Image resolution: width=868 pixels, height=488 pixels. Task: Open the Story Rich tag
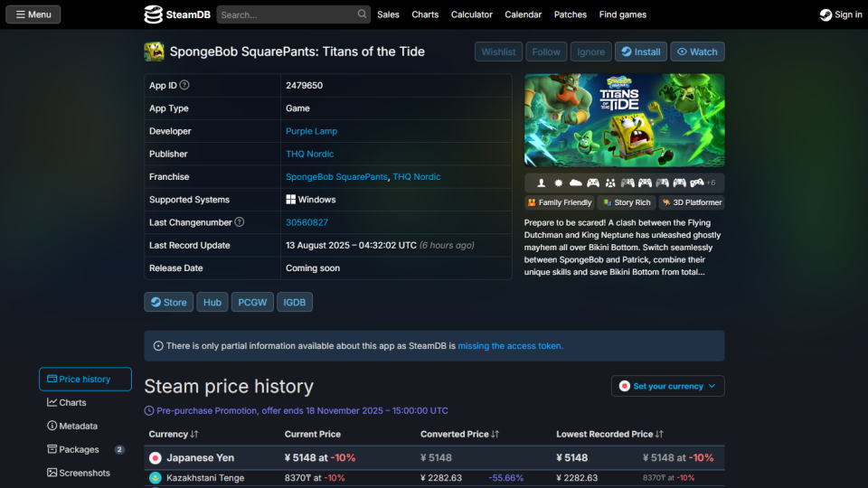[626, 202]
